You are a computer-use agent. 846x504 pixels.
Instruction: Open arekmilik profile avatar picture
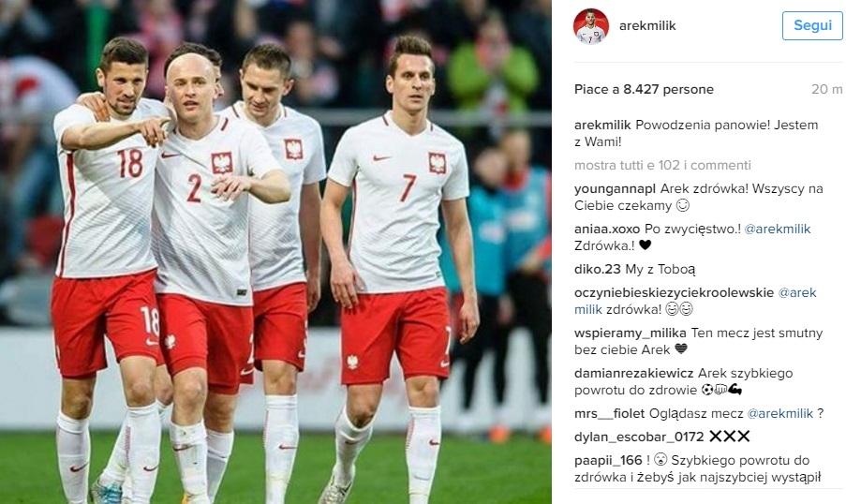click(x=591, y=26)
